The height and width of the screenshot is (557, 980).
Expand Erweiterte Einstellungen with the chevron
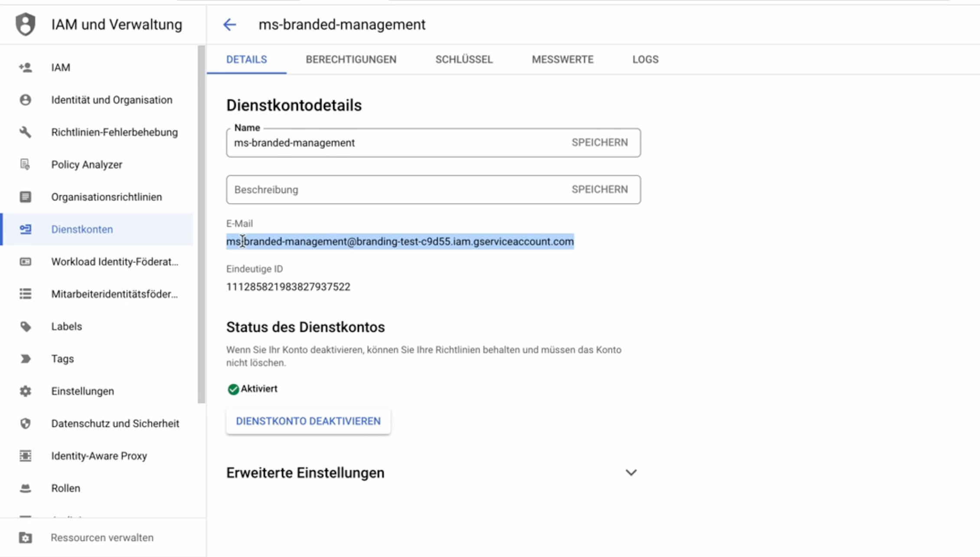[631, 472]
